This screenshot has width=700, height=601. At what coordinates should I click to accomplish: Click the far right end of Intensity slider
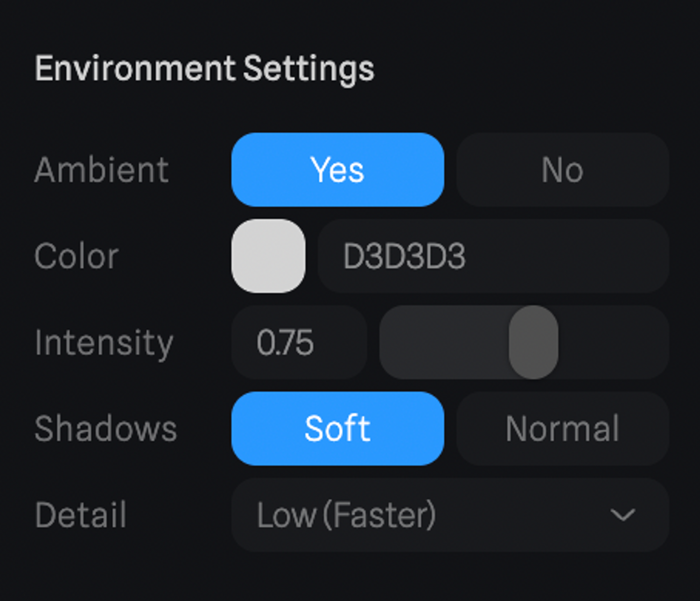663,342
